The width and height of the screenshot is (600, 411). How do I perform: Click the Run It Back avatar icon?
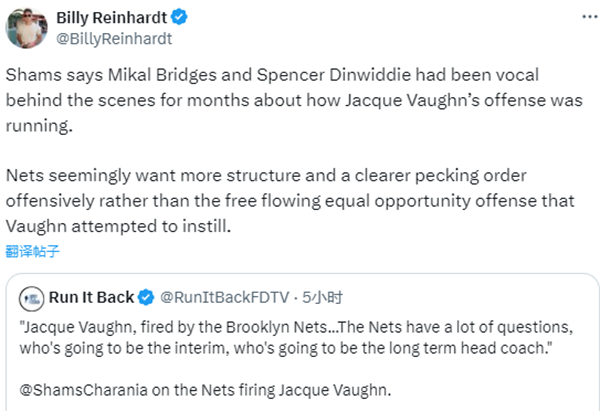pyautogui.click(x=30, y=296)
